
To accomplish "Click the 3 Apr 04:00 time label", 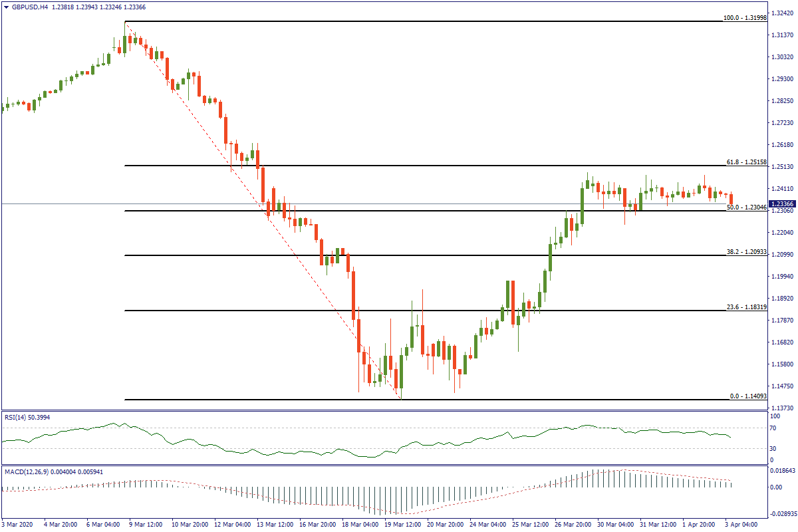I will (739, 524).
